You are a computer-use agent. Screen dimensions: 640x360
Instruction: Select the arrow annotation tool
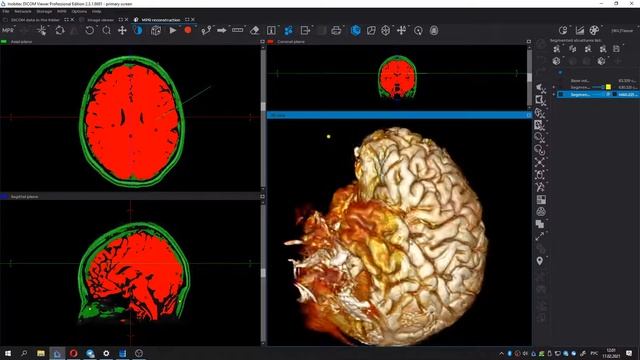point(222,30)
